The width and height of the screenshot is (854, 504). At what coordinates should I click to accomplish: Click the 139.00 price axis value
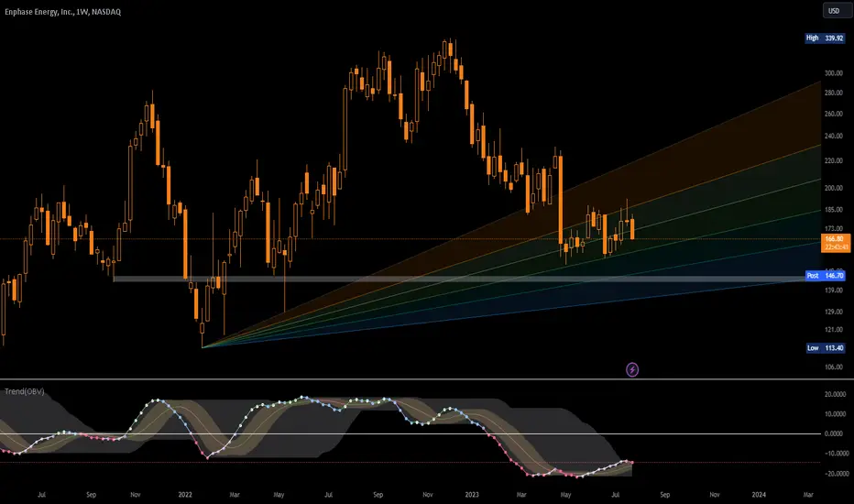click(834, 290)
